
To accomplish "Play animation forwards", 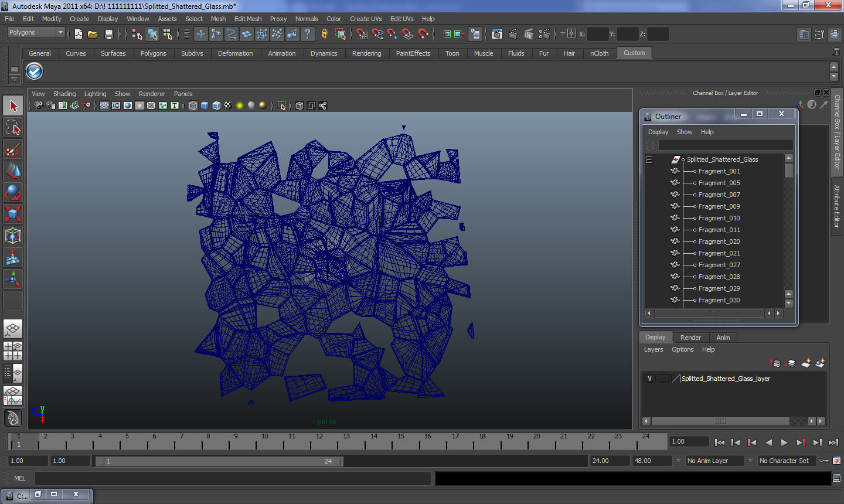I will [784, 442].
